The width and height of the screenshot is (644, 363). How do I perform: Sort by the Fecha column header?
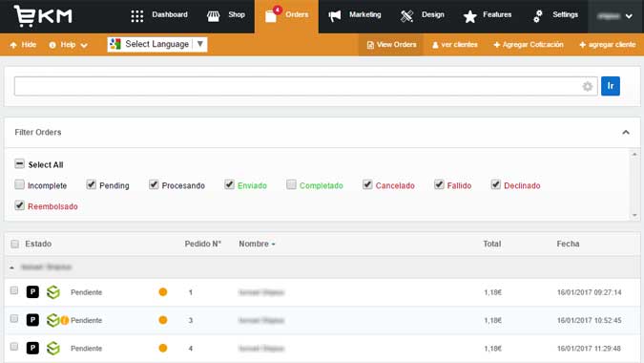[x=568, y=244]
